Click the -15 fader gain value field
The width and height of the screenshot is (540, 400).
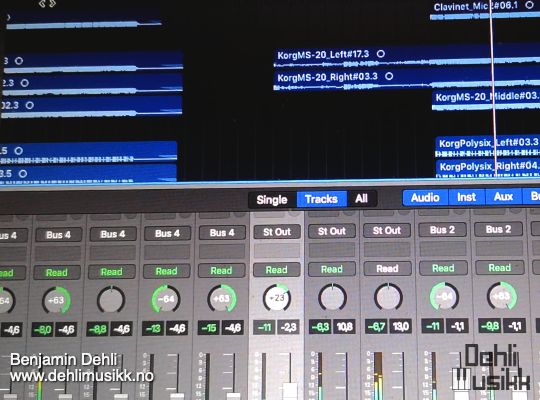209,328
